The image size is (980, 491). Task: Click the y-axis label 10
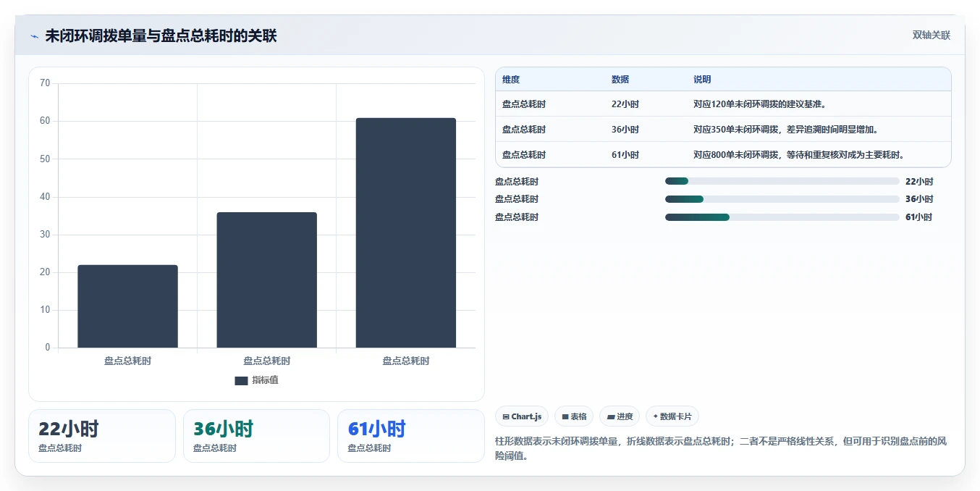tap(45, 310)
